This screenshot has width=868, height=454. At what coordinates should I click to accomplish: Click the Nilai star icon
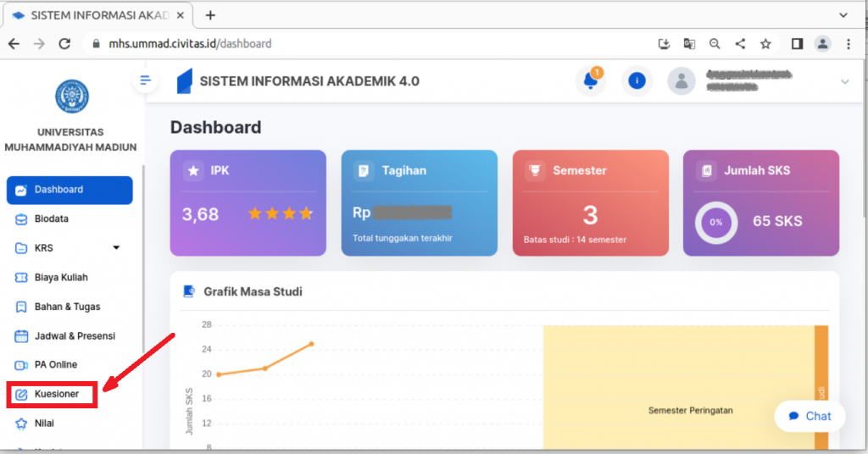pyautogui.click(x=21, y=423)
